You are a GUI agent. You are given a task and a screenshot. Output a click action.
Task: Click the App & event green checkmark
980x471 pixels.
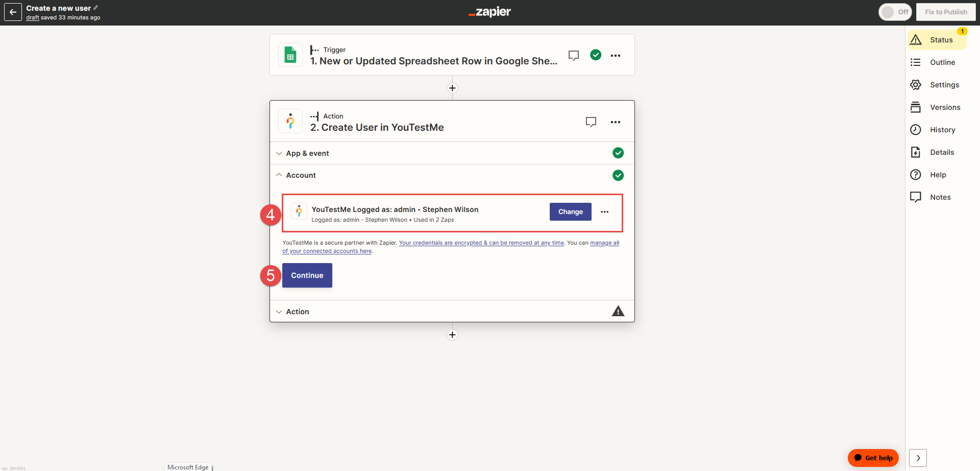(x=618, y=153)
